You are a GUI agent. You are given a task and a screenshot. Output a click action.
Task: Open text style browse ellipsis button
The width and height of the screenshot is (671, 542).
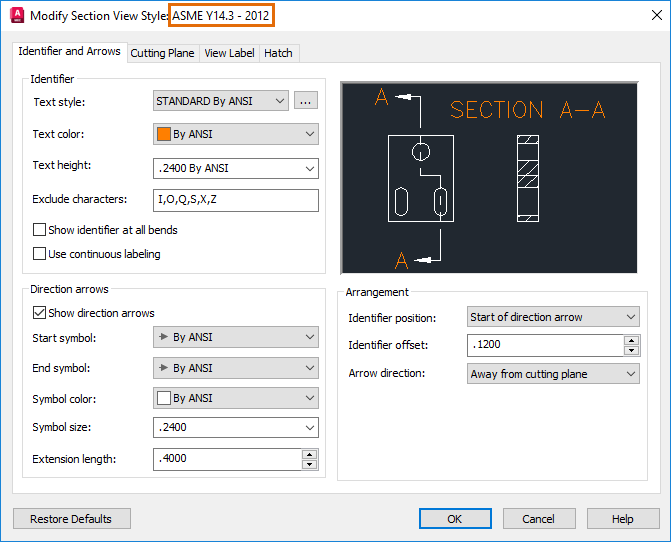tap(306, 101)
